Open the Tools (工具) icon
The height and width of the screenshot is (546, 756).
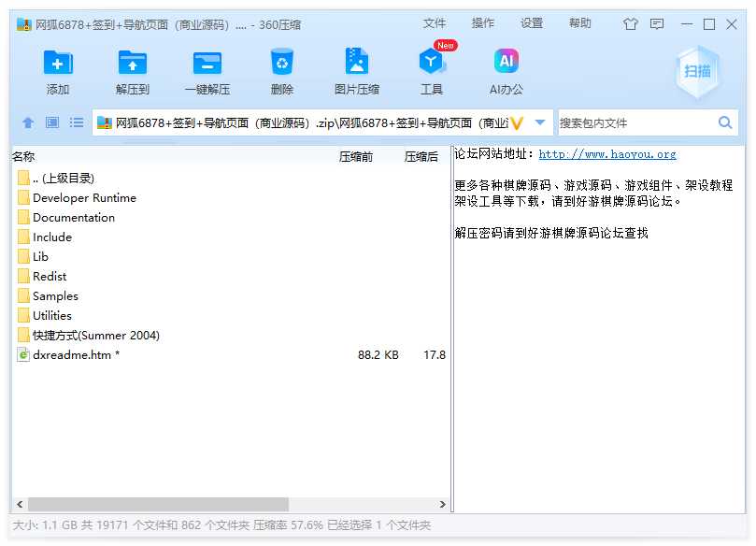click(431, 62)
